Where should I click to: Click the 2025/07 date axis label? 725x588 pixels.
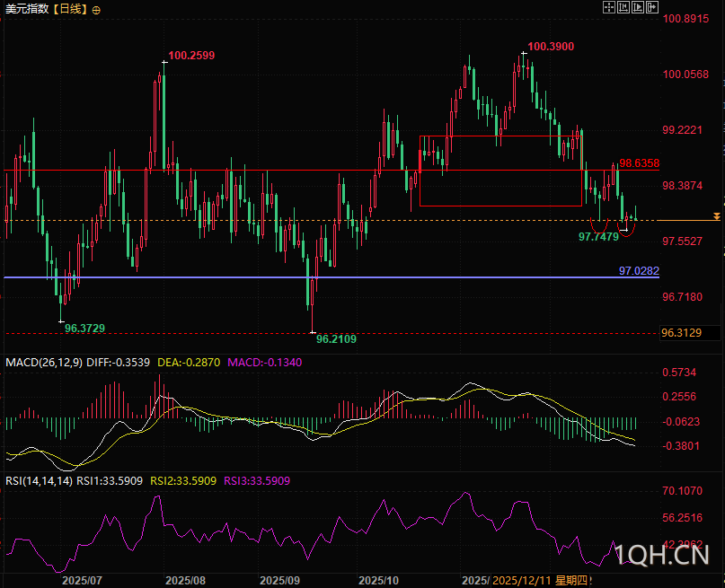point(83,581)
